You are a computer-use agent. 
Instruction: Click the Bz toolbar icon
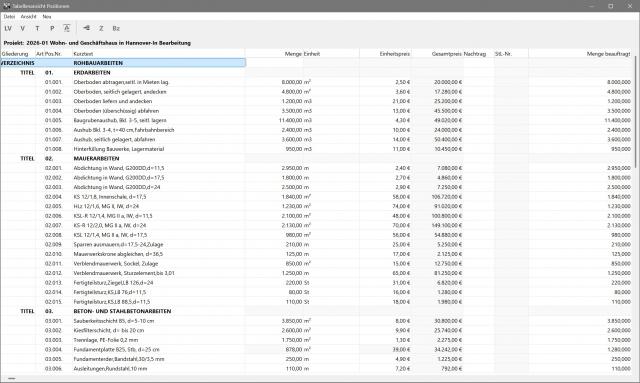[x=116, y=29]
